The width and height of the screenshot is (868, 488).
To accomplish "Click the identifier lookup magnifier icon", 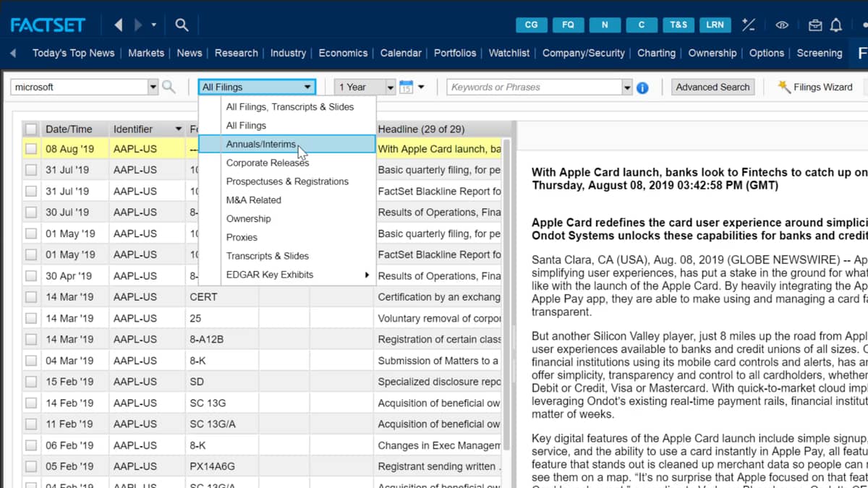I will point(169,87).
